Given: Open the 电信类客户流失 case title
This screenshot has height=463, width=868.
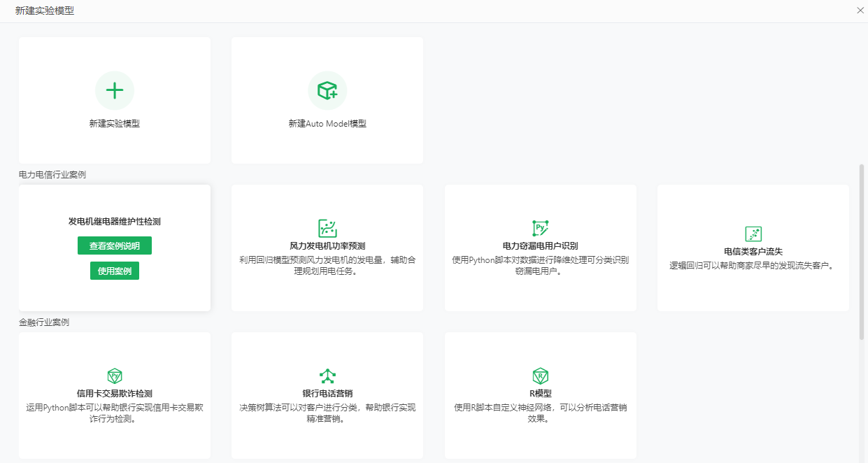Looking at the screenshot, I should click(x=753, y=252).
